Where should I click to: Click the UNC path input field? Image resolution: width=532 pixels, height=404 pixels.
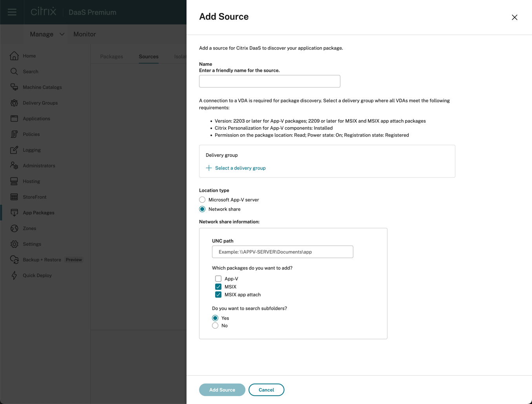[282, 252]
